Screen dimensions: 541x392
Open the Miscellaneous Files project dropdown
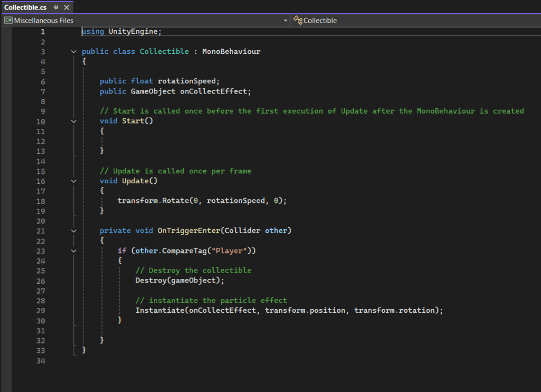coord(286,21)
